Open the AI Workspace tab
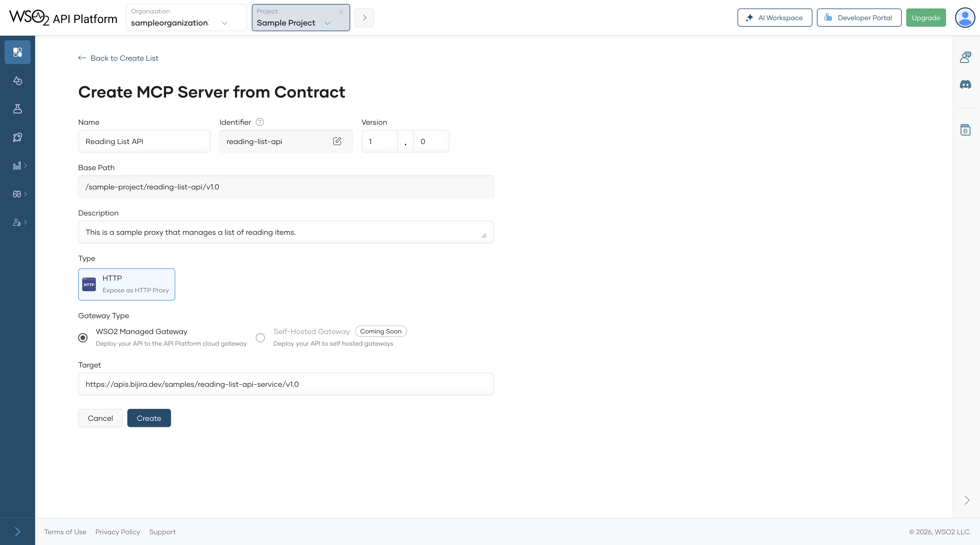 tap(774, 18)
